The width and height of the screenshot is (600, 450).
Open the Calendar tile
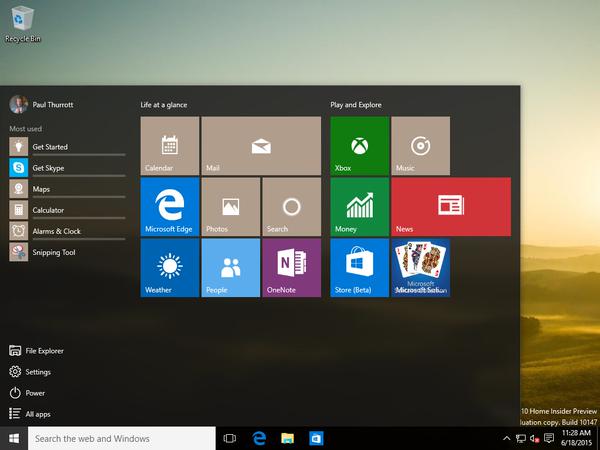(x=170, y=146)
